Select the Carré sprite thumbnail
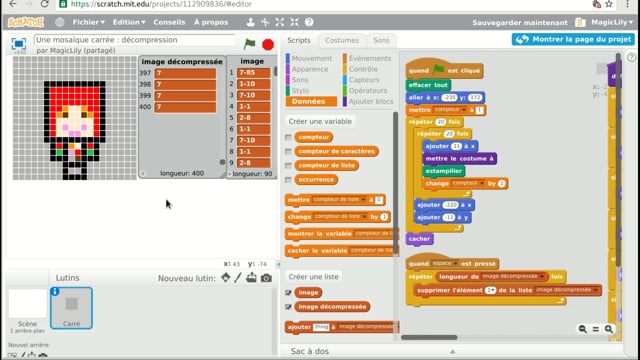 coord(71,308)
